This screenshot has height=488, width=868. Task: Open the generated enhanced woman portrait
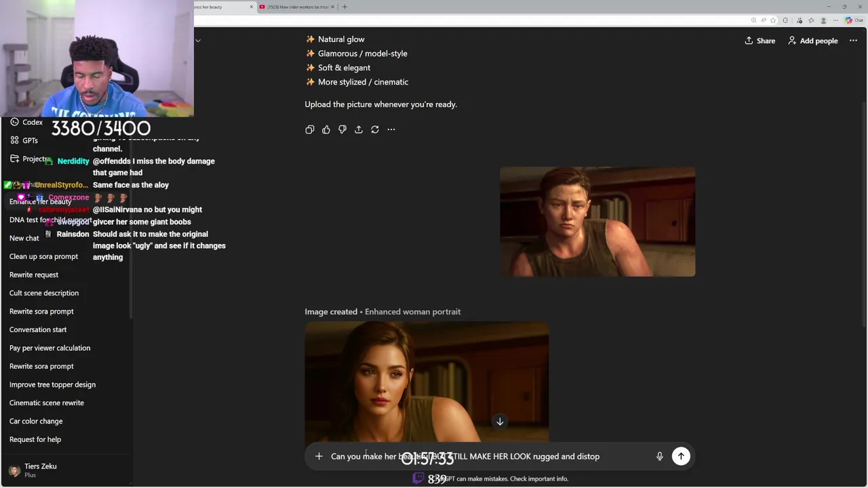coord(427,382)
